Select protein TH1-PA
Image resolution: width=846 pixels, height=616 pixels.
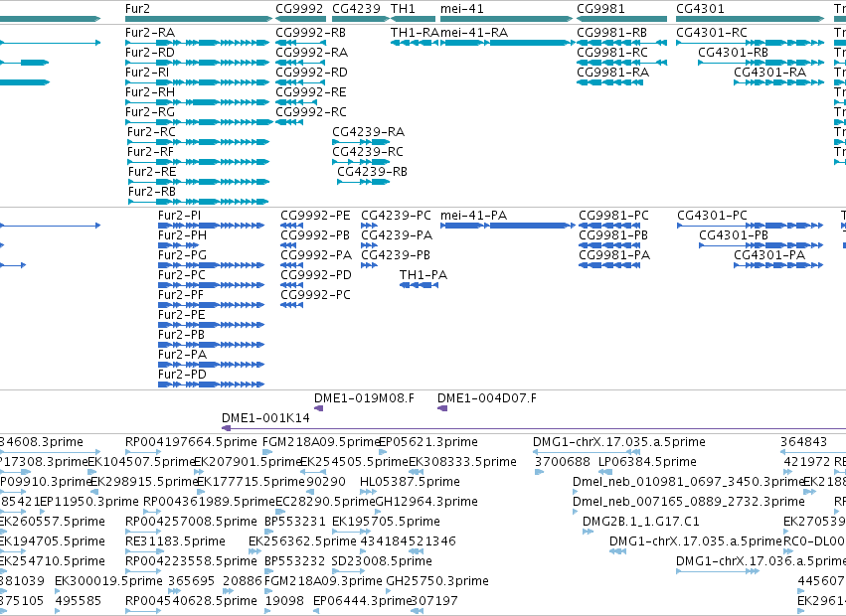click(420, 285)
